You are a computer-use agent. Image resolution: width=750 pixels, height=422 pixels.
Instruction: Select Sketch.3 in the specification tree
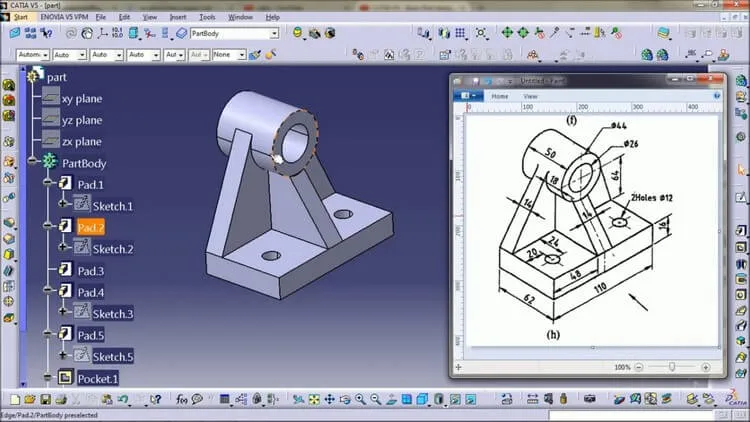point(112,314)
